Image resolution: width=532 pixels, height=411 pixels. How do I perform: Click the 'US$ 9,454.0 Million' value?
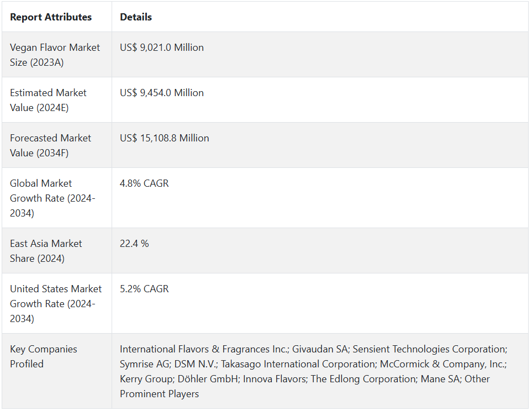click(162, 93)
